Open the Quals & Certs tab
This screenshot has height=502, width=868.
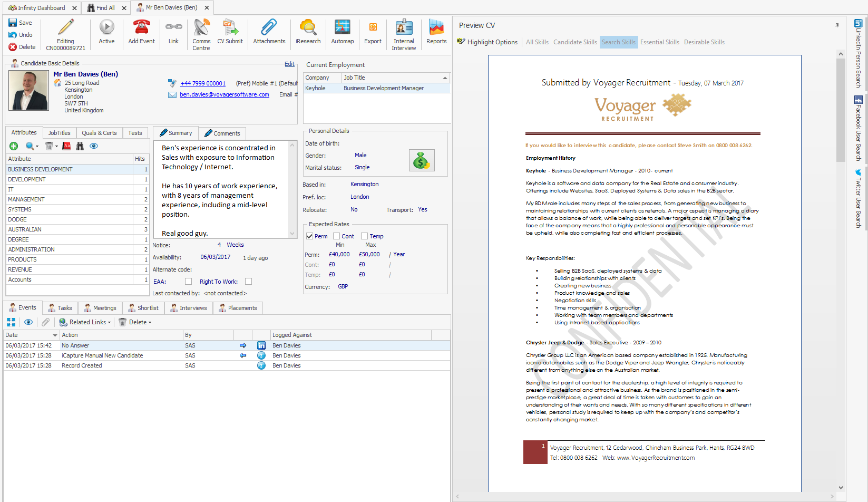tap(99, 132)
